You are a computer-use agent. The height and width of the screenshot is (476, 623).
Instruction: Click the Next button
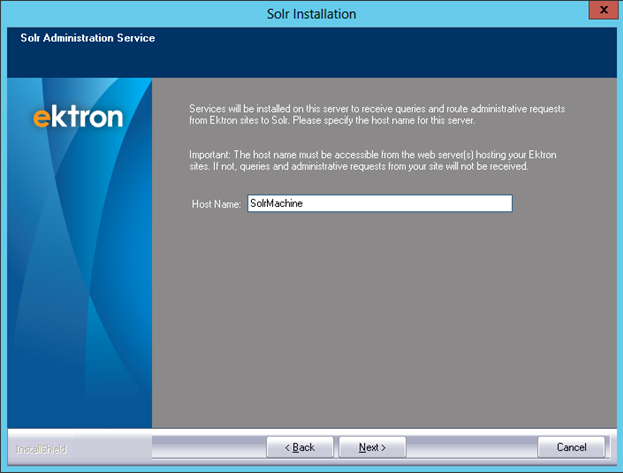pyautogui.click(x=372, y=447)
